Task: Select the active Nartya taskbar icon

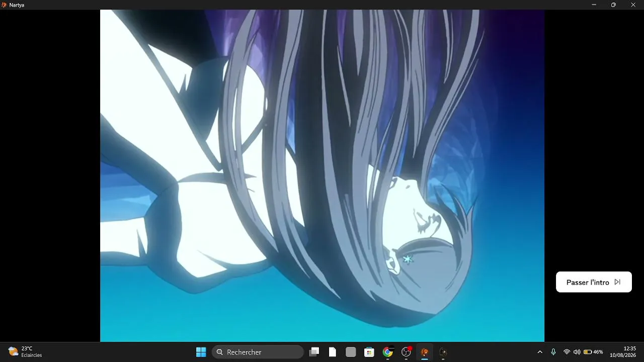Action: [x=425, y=352]
